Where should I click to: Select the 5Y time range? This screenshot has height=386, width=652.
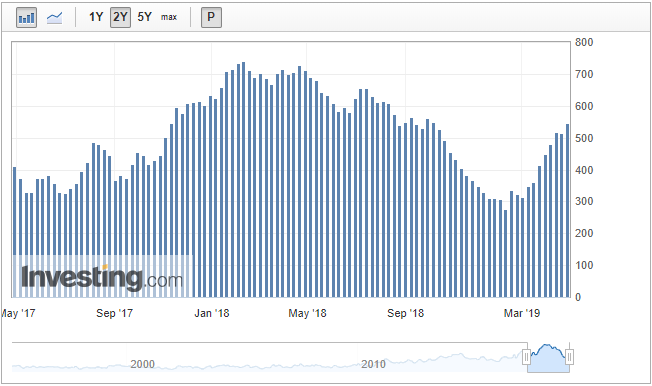[x=145, y=17]
